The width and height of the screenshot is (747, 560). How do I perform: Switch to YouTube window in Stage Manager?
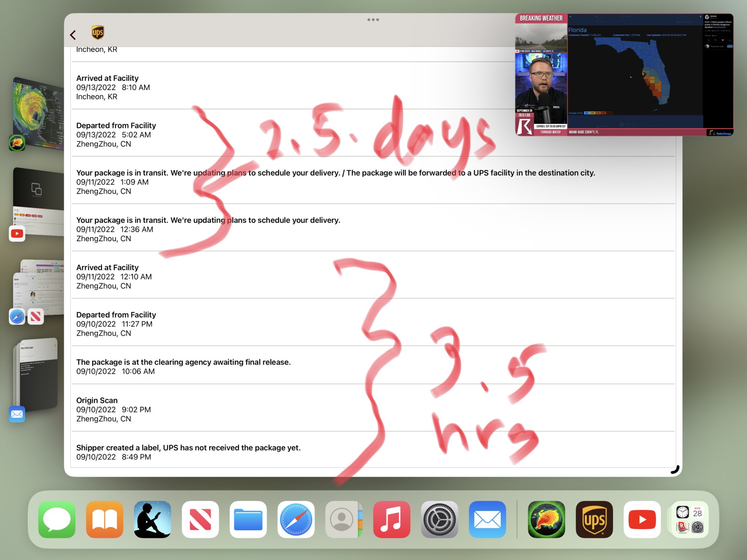point(38,202)
